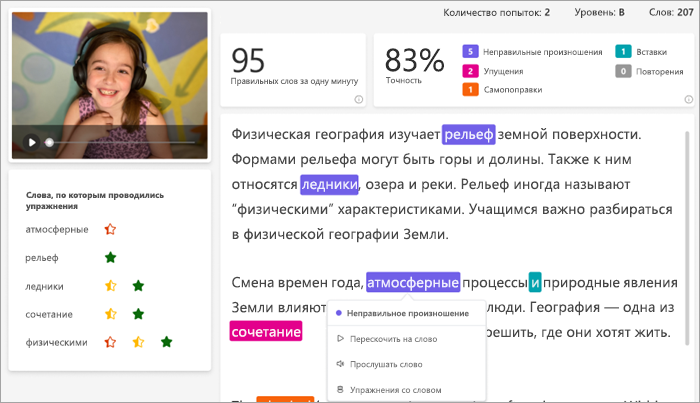Screen dimensions: 700x403
Task: Click the 83% accuracy value
Action: 415,60
